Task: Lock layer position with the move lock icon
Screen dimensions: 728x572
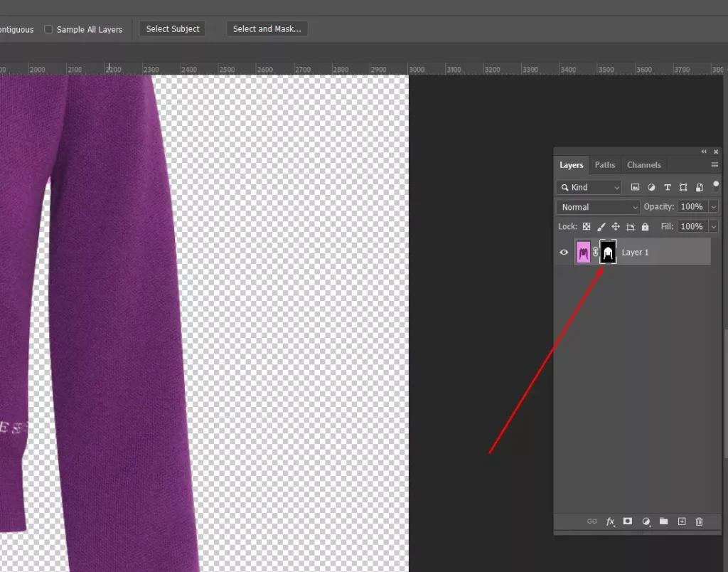Action: click(615, 226)
